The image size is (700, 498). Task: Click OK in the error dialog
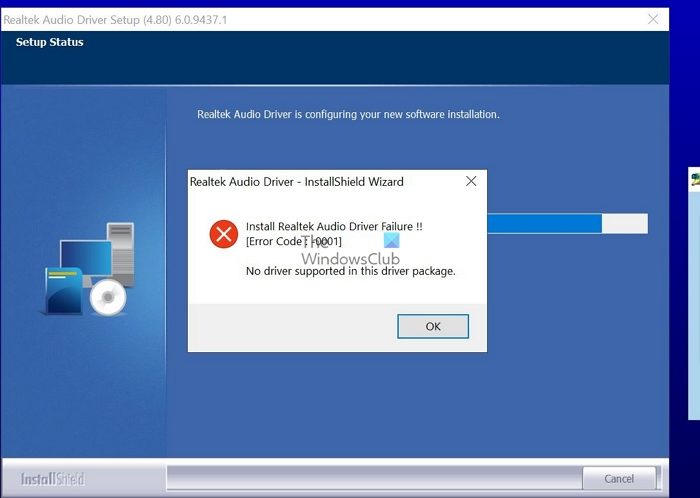pos(433,326)
